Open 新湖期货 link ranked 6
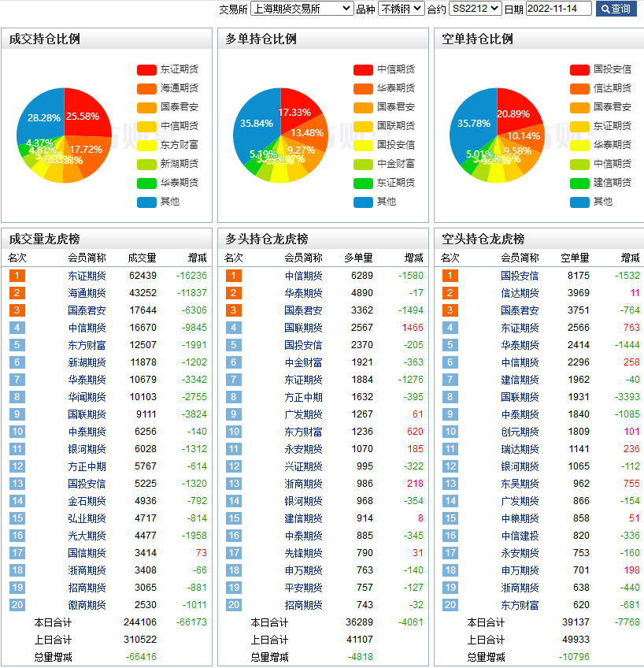Image resolution: width=644 pixels, height=668 pixels. (87, 362)
